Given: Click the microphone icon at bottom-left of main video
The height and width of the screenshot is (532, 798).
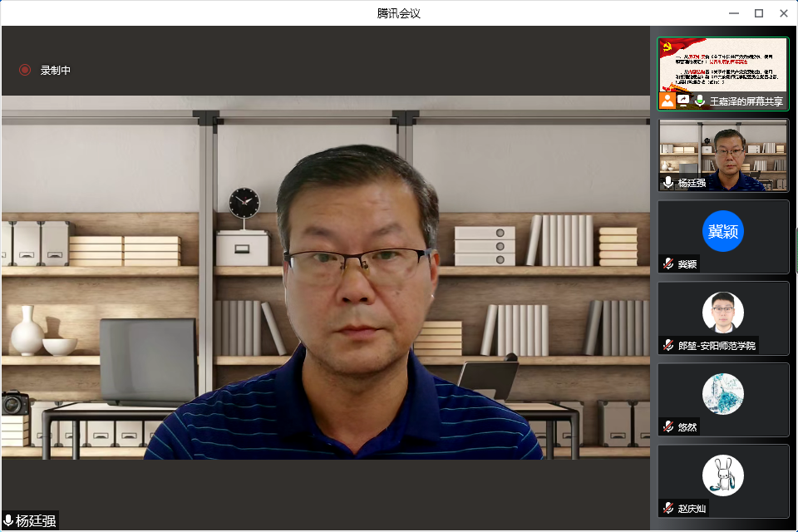Looking at the screenshot, I should tap(8, 521).
